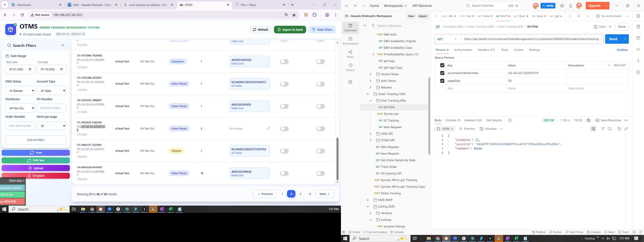Close the Search Filters panel
Screen dimensions: 644x242
pos(63,45)
